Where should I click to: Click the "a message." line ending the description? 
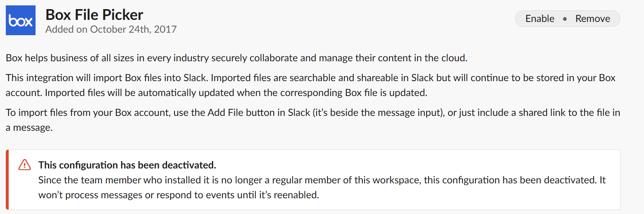tap(29, 128)
